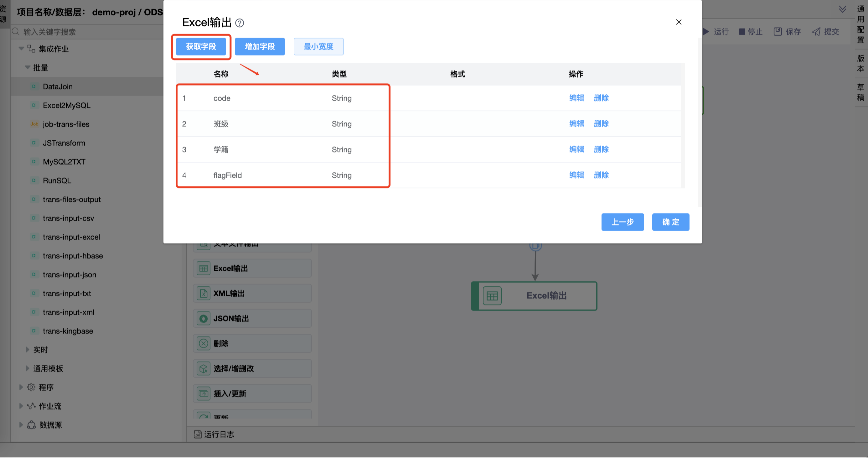868x458 pixels.
Task: Open the 运行日志 log icon
Action: coord(198,435)
